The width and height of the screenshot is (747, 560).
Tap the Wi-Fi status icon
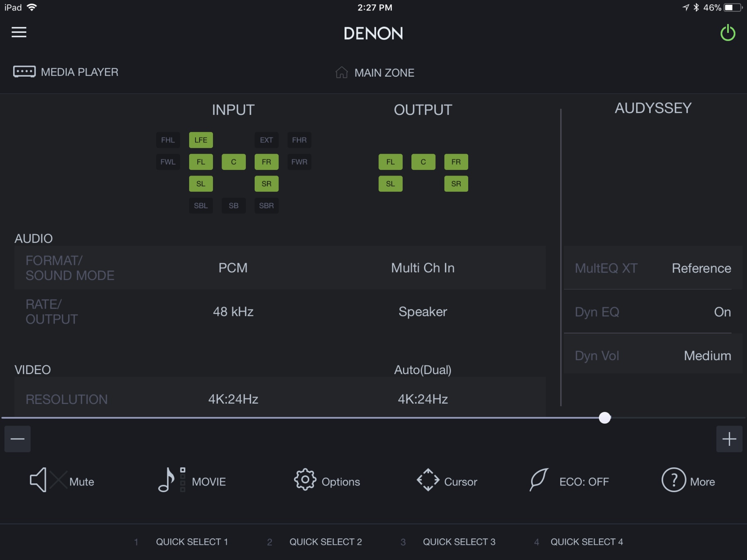click(32, 7)
